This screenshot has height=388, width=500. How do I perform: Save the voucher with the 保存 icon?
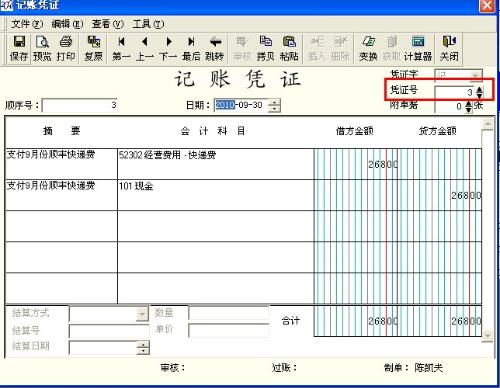(x=19, y=49)
